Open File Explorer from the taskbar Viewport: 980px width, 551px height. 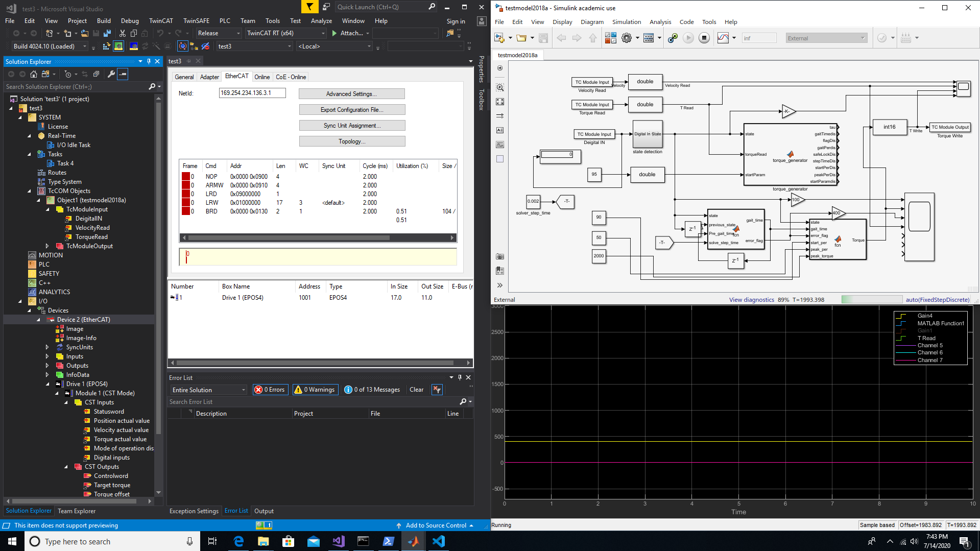point(263,541)
